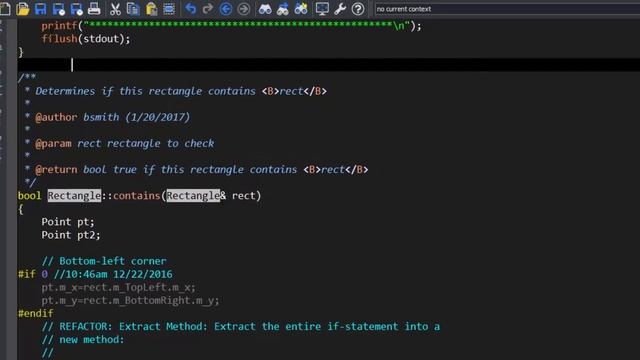640x360 pixels.
Task: Navigate back with the blue circled arrow
Action: [226, 9]
